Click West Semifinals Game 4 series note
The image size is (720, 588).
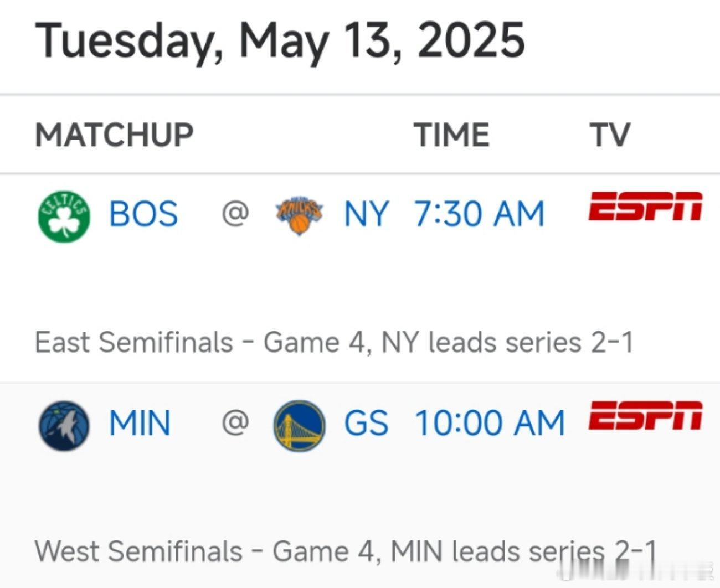(346, 551)
